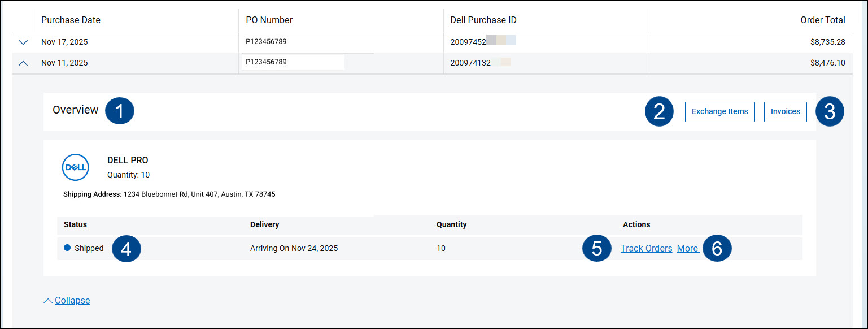Screen dimensions: 868x329
Task: Click Arriving On Nov 24, 2025
Action: [294, 248]
